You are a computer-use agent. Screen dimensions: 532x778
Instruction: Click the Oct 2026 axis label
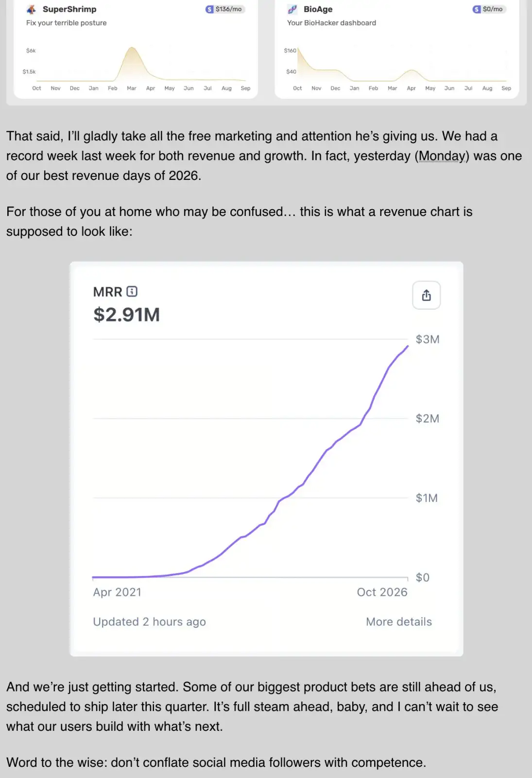click(x=382, y=592)
